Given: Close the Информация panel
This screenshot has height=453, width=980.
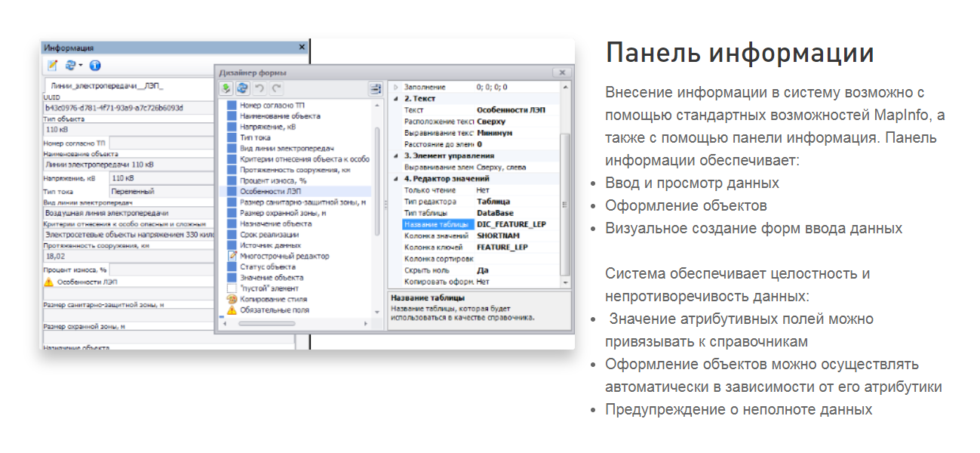Looking at the screenshot, I should coord(303,47).
